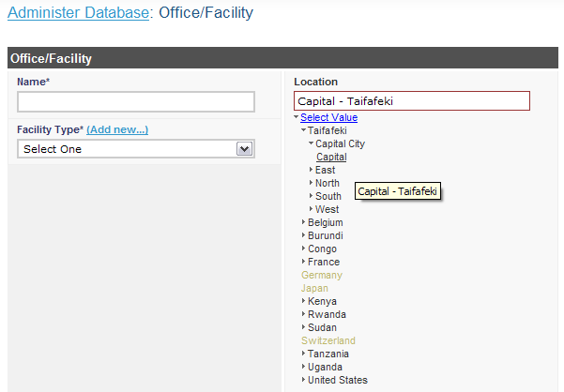Expand the North region node

pos(311,183)
